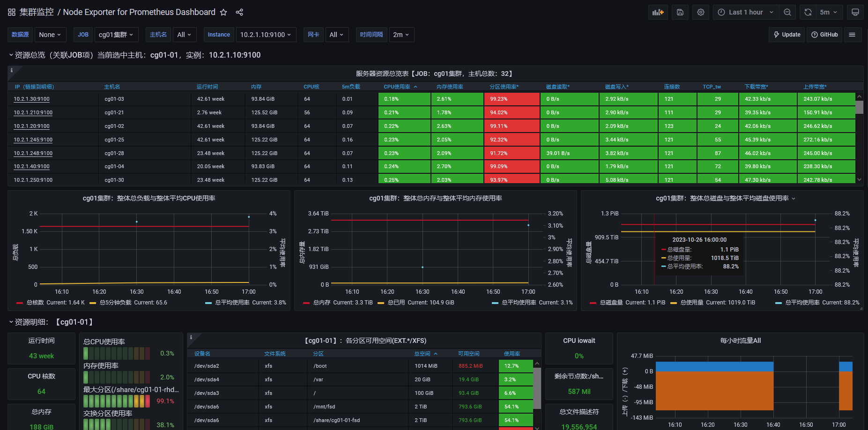Sort by 5m负载 column header
Viewport: 868px width, 430px height.
pyautogui.click(x=351, y=87)
